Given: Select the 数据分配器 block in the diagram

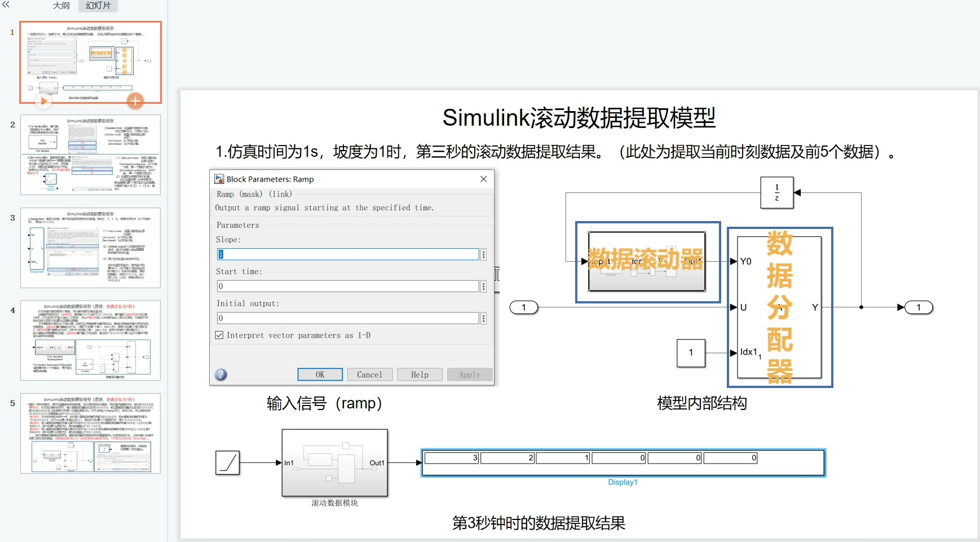Looking at the screenshot, I should point(780,307).
